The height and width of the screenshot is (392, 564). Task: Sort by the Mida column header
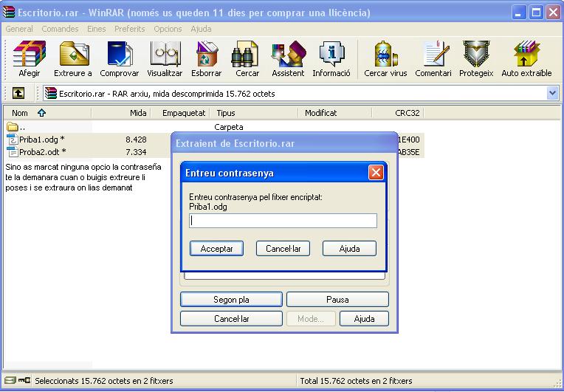tap(121, 113)
